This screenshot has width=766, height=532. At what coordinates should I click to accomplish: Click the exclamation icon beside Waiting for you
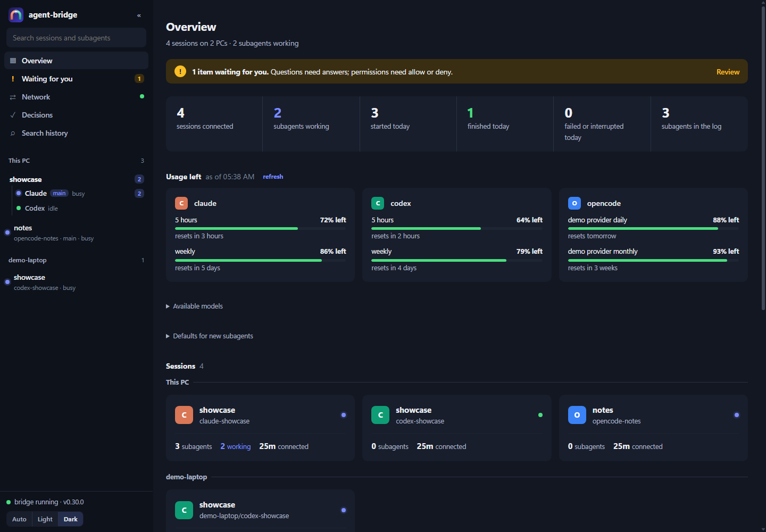pos(13,79)
